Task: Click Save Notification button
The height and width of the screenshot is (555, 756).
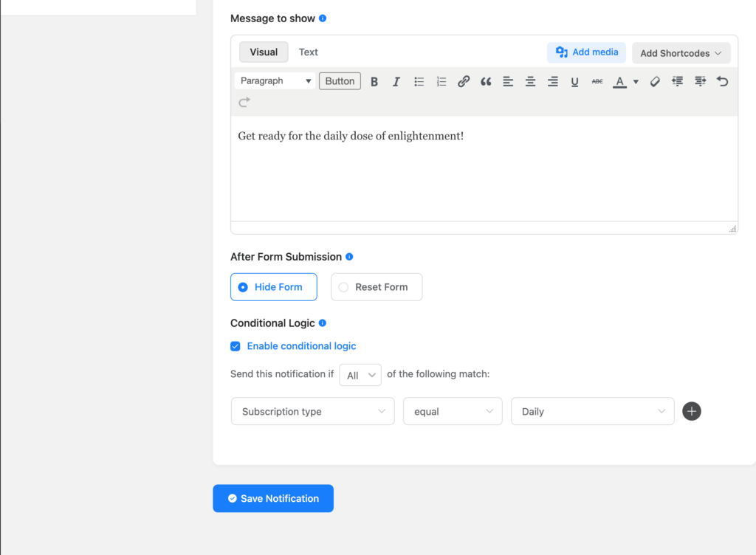Action: [273, 499]
